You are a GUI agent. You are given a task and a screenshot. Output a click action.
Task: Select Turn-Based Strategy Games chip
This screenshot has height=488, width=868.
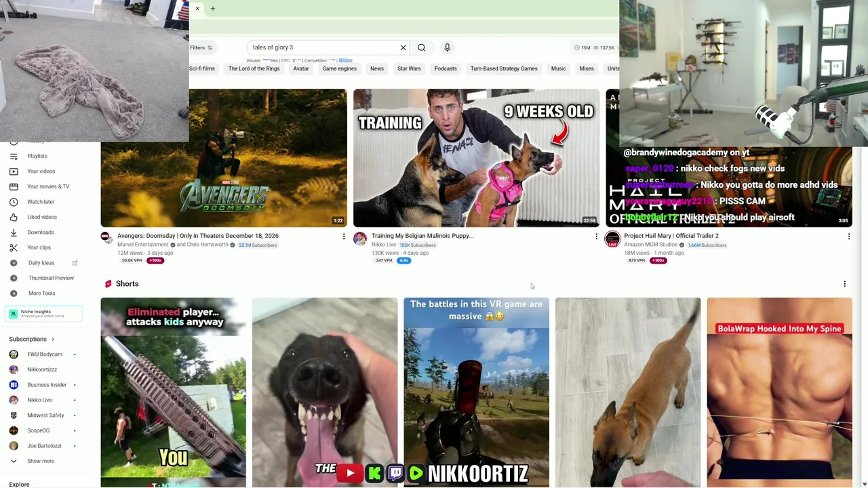[504, 68]
